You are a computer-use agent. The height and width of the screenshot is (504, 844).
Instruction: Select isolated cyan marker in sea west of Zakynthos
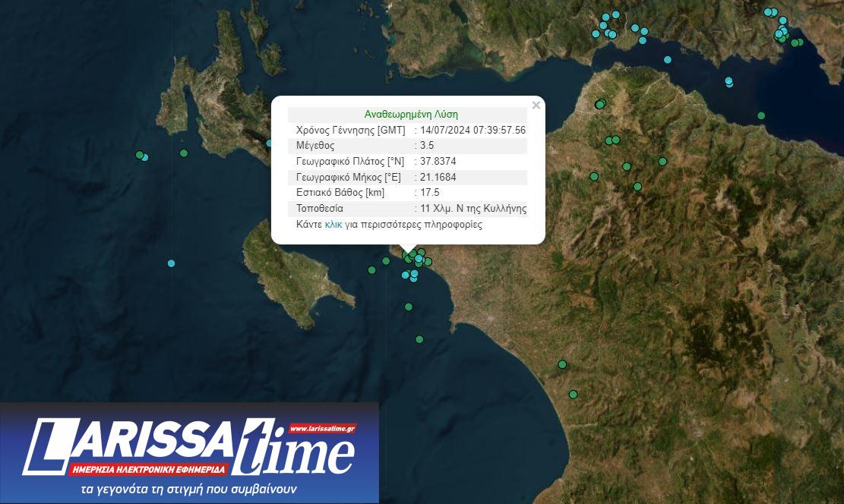pyautogui.click(x=172, y=263)
